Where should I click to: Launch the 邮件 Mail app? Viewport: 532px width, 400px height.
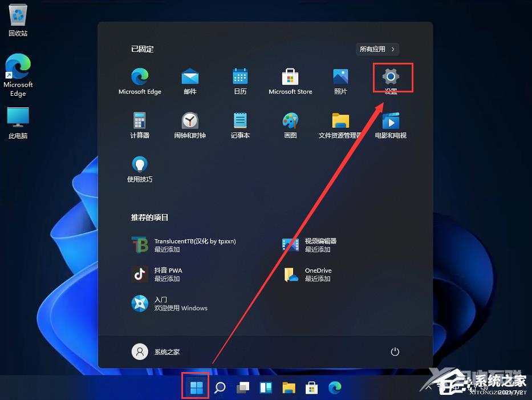189,78
